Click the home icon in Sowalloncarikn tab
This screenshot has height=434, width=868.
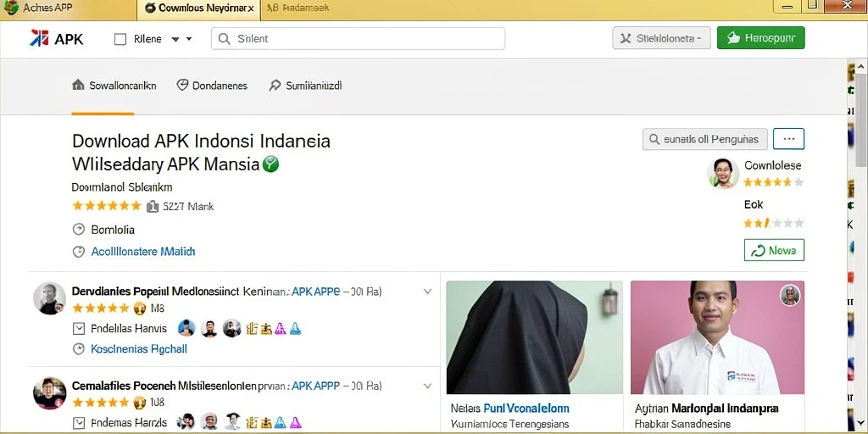(x=78, y=86)
